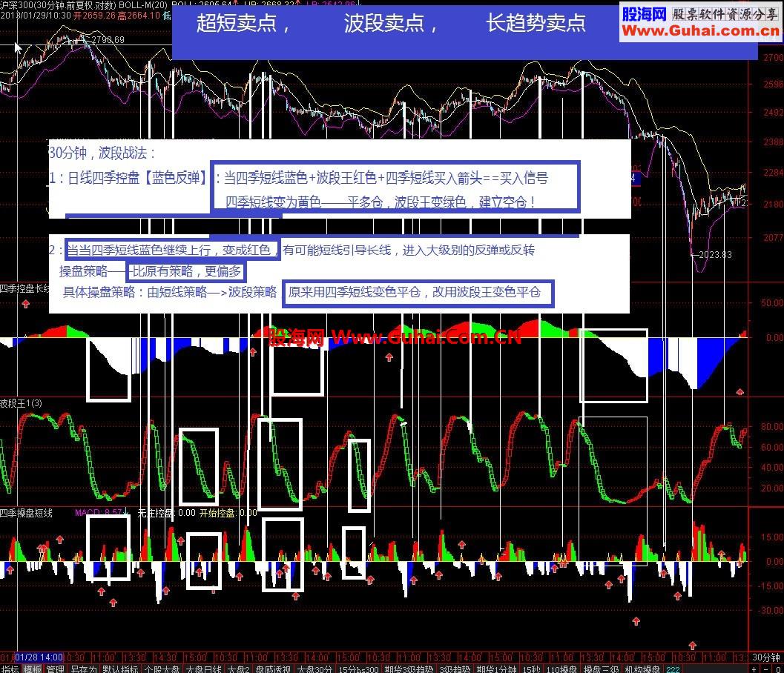Open the 期货3级趋势 template
784x673 pixels.
pyautogui.click(x=409, y=669)
